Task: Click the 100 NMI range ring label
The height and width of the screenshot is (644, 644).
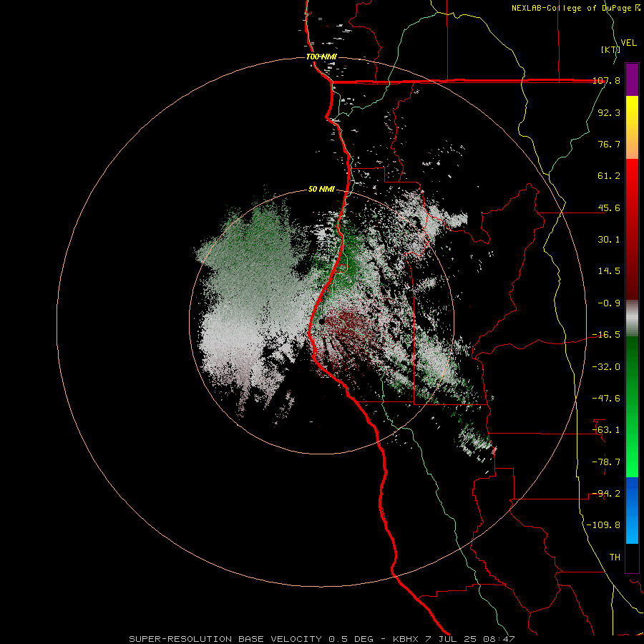Action: coord(321,57)
